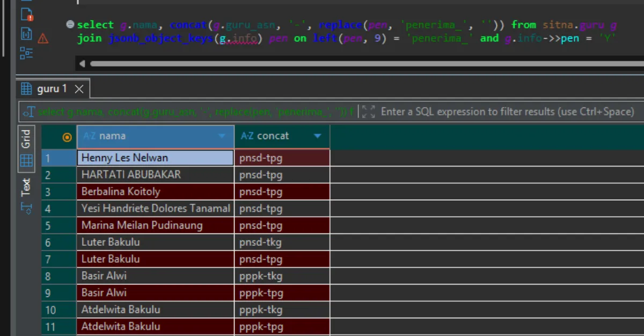Select the Luter Bakulu cell in row 6
The width and height of the screenshot is (644, 336).
156,242
